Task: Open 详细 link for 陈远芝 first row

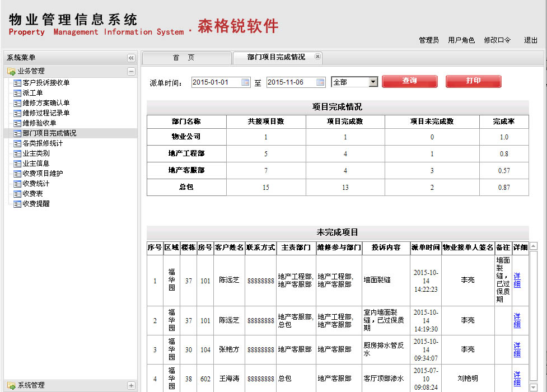Action: tap(517, 280)
